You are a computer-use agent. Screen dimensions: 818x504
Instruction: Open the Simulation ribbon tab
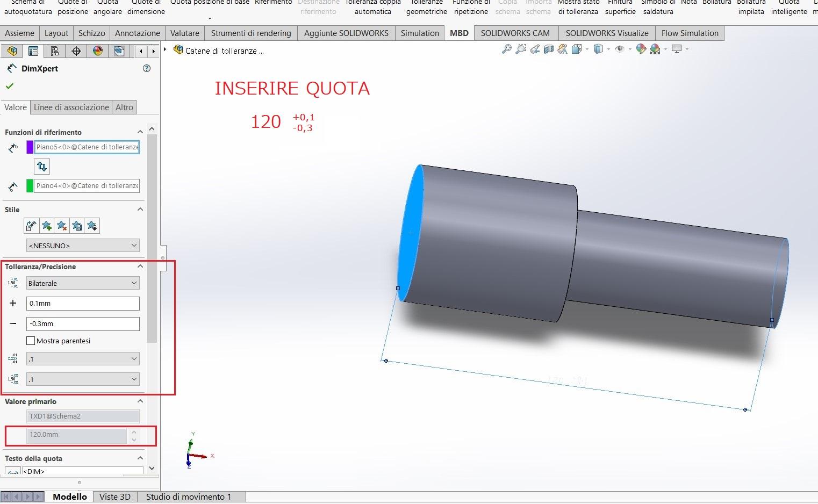click(420, 33)
